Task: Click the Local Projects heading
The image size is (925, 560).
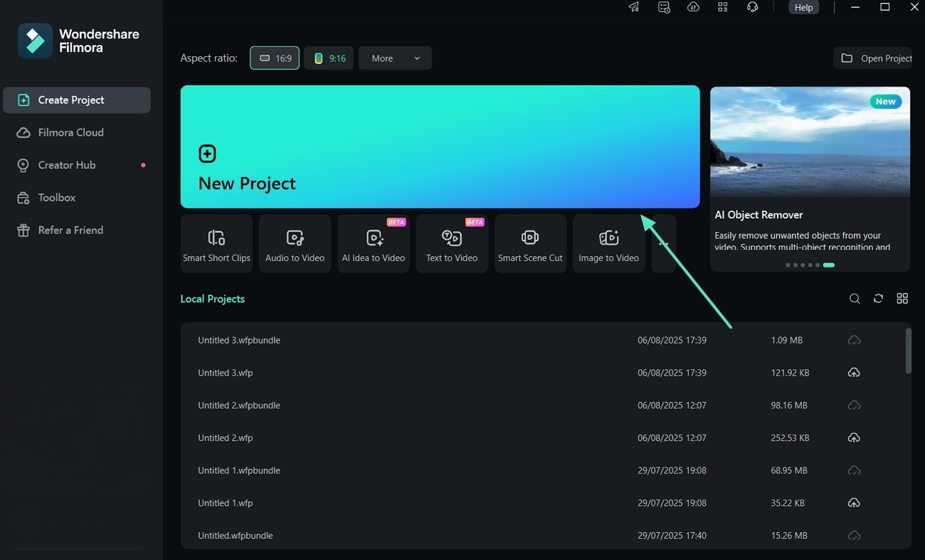Action: tap(212, 299)
